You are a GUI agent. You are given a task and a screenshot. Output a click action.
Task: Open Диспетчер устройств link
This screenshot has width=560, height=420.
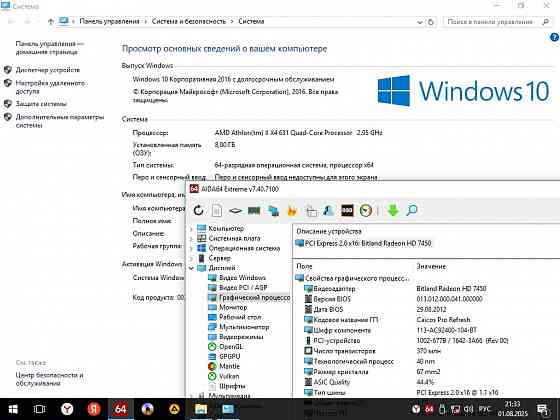(48, 70)
